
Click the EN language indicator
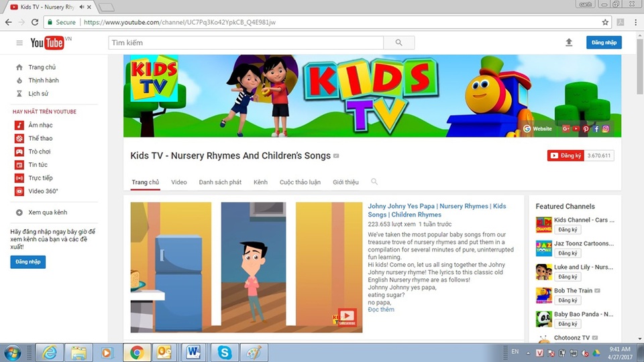tap(515, 352)
